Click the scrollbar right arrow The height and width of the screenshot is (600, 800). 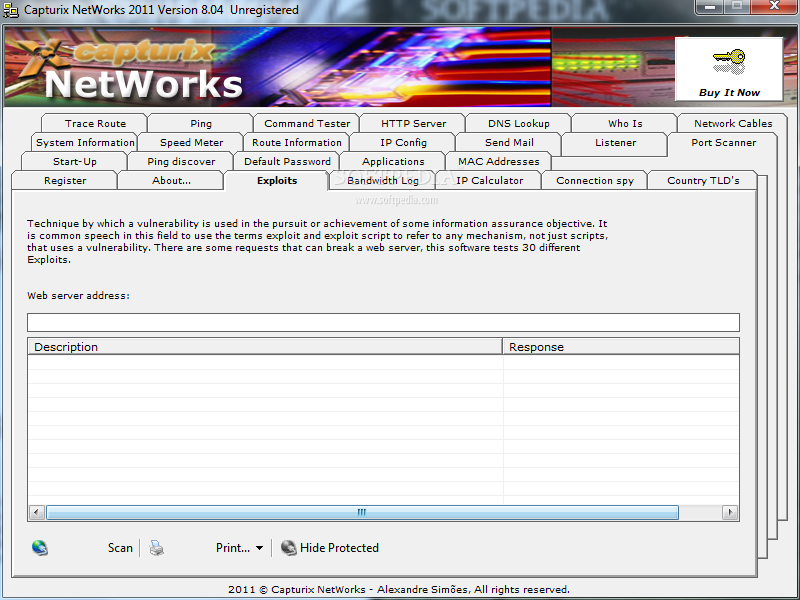point(730,512)
